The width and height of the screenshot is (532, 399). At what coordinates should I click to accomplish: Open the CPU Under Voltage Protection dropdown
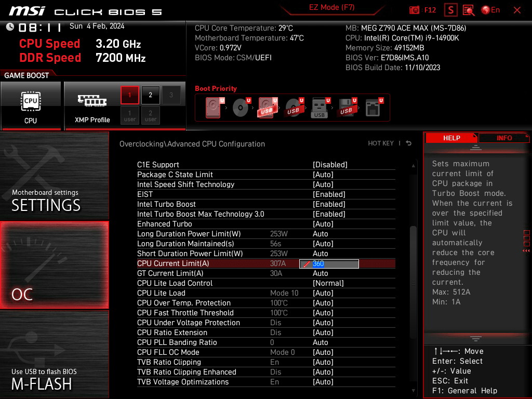pyautogui.click(x=323, y=323)
